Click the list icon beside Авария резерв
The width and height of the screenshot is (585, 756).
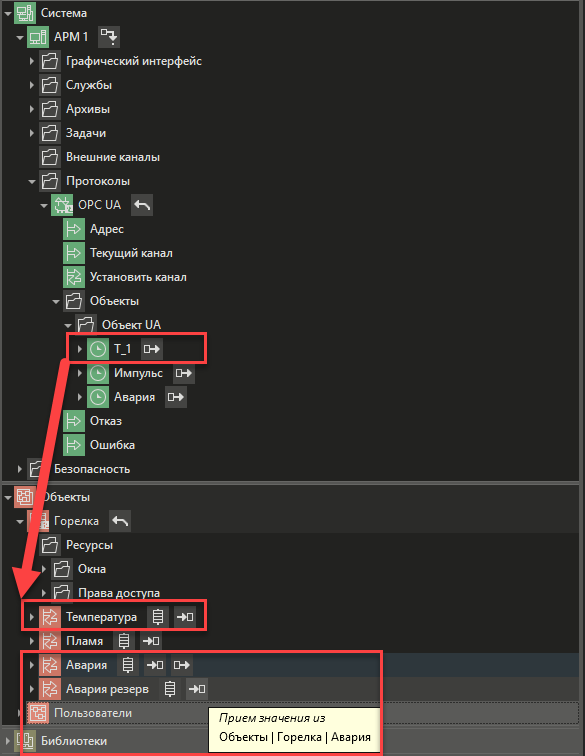click(170, 689)
